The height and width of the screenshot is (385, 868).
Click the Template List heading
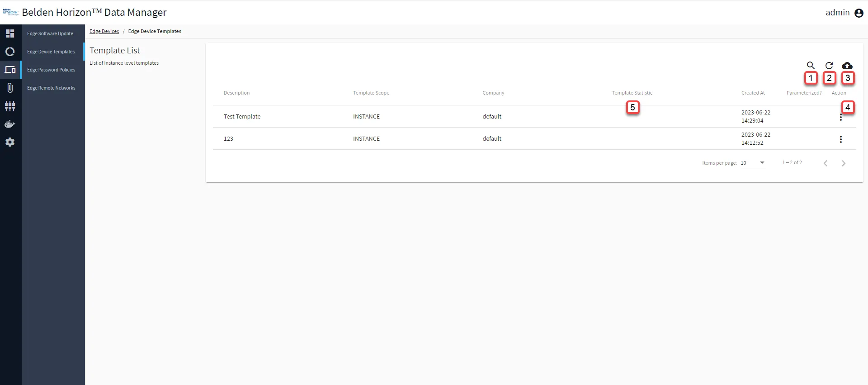(x=115, y=51)
